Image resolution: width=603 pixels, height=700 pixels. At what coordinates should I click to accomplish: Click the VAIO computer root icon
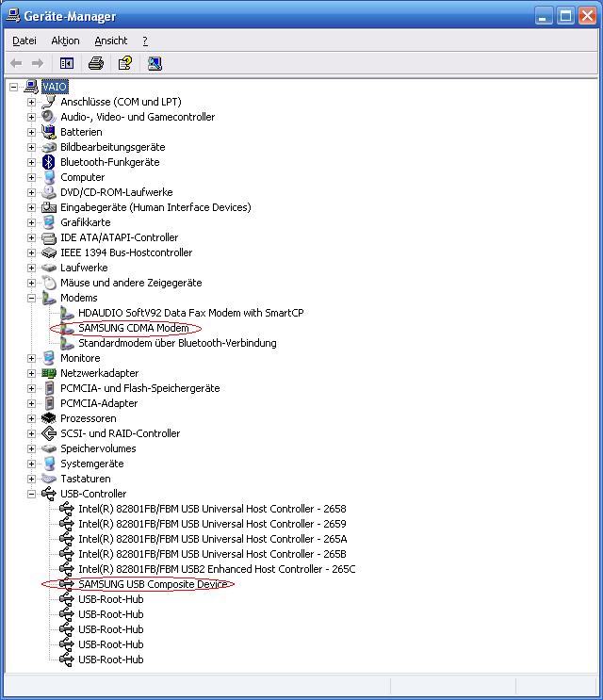click(x=31, y=86)
